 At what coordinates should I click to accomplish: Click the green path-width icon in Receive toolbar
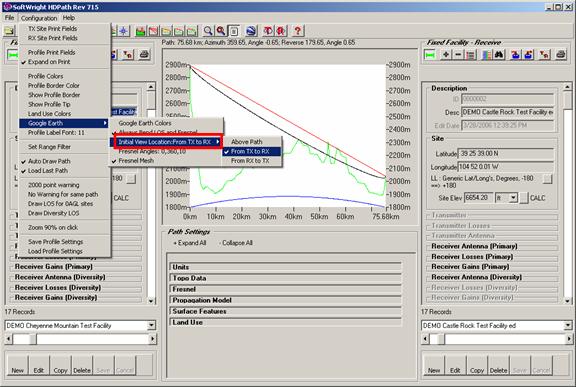coord(429,55)
